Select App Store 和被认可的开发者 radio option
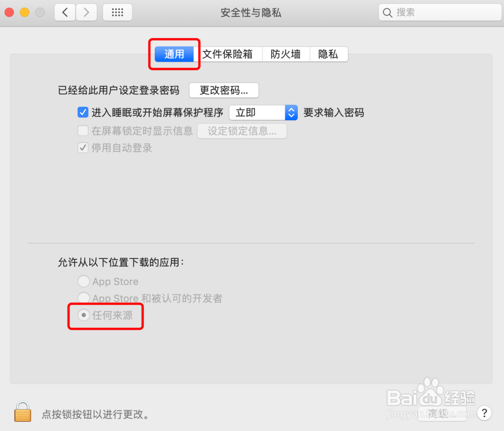This screenshot has width=504, height=431. pyautogui.click(x=84, y=298)
